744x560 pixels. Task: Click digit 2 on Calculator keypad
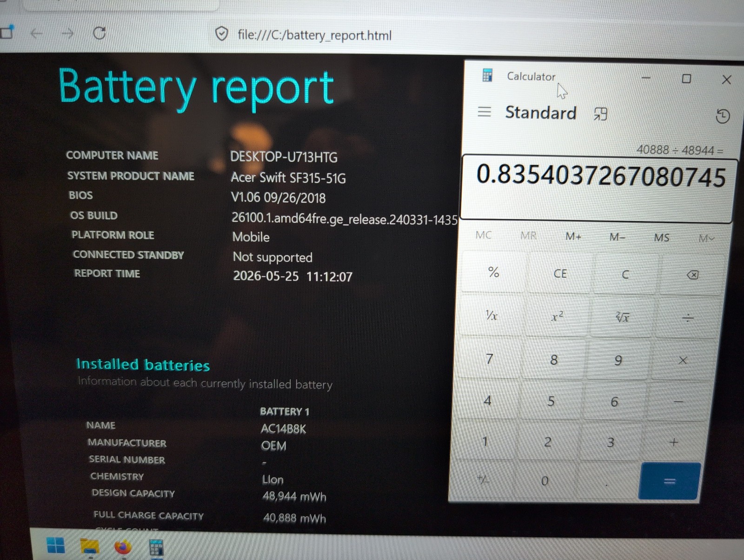coord(548,441)
